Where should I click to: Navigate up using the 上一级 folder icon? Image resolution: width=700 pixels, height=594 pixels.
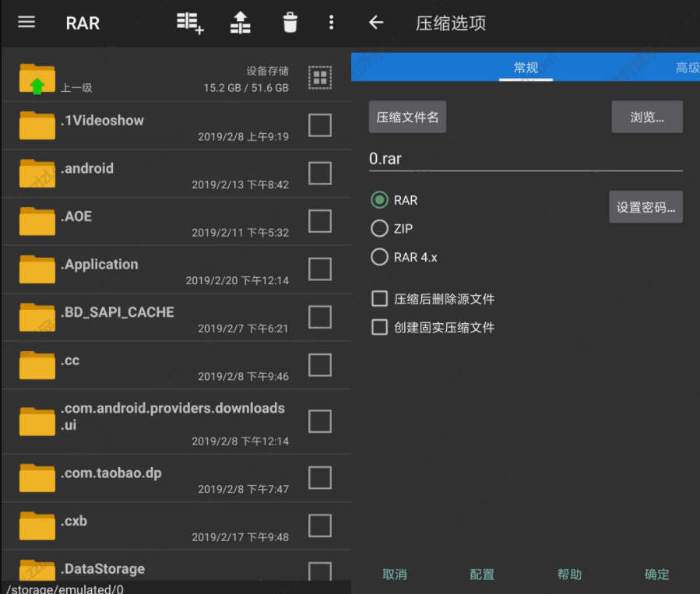click(x=36, y=77)
